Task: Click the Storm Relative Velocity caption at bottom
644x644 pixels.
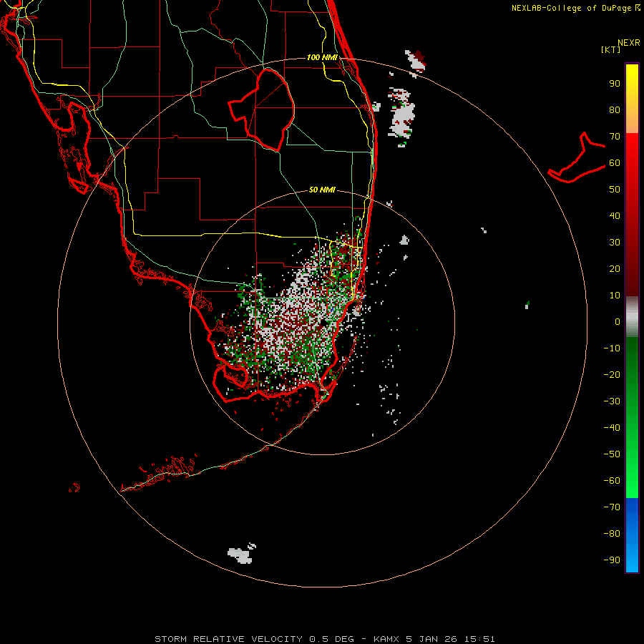Action: tap(324, 639)
